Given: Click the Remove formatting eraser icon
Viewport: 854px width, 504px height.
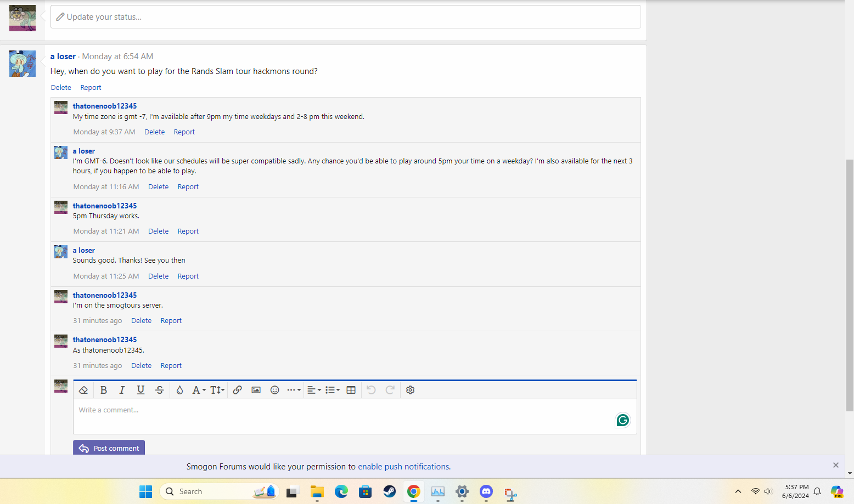Looking at the screenshot, I should tap(83, 390).
